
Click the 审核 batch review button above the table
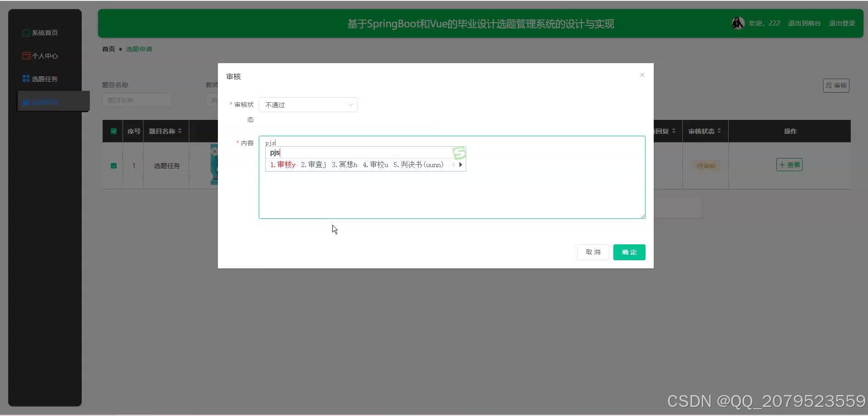(836, 85)
